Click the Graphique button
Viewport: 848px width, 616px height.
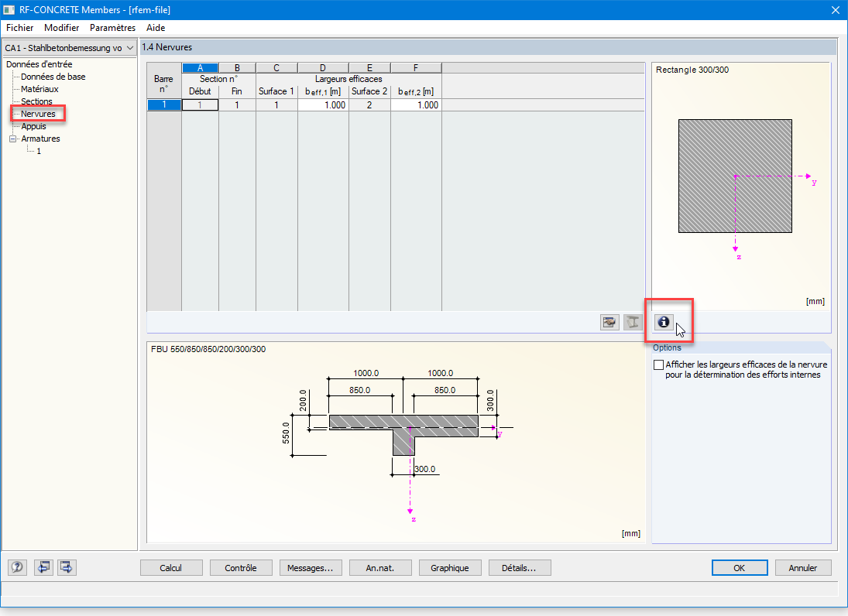450,568
